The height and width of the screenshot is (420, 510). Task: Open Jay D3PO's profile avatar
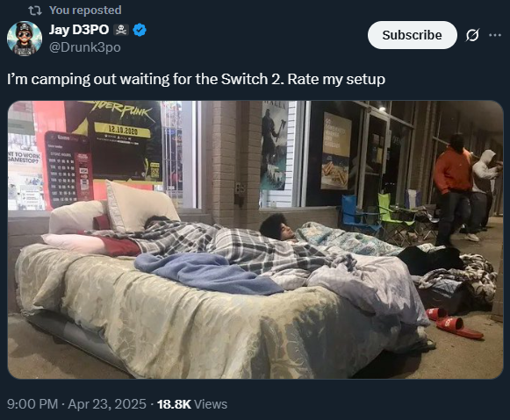tap(25, 39)
